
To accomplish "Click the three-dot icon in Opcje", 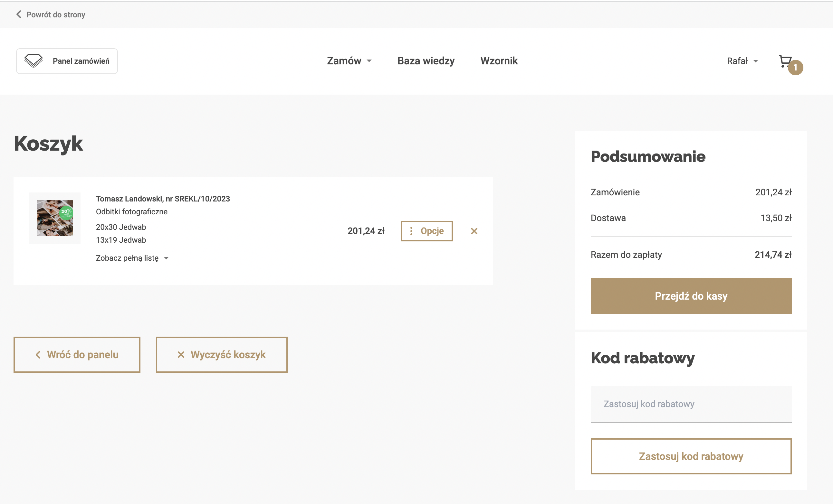I will click(411, 231).
